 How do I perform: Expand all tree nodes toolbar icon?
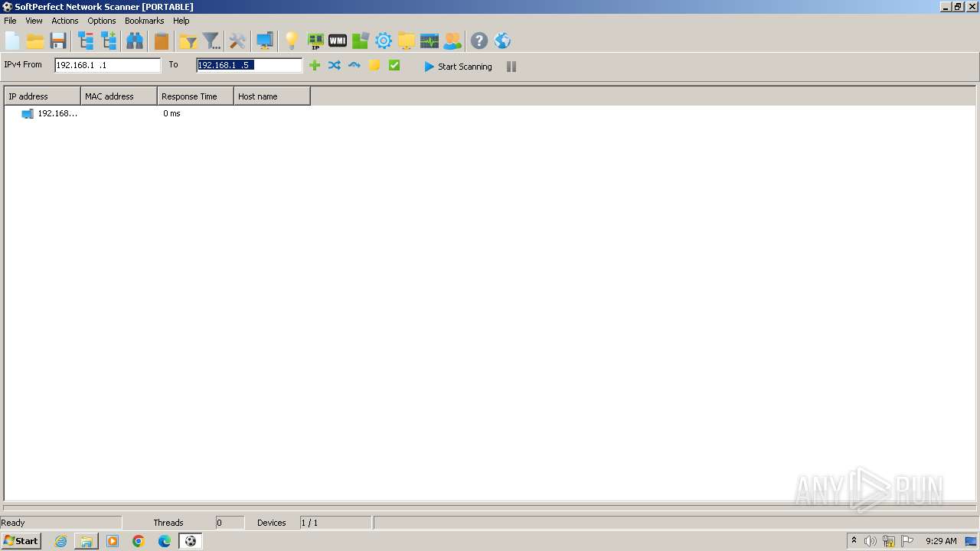[109, 41]
